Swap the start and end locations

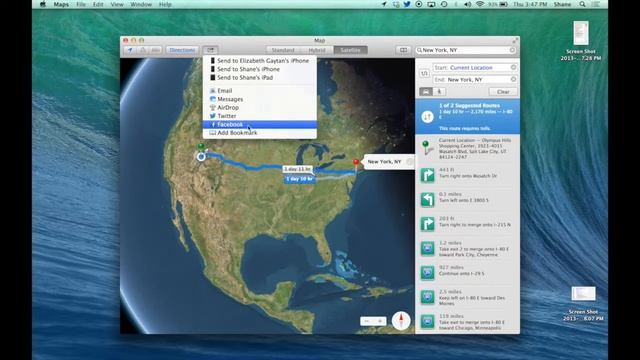[424, 73]
